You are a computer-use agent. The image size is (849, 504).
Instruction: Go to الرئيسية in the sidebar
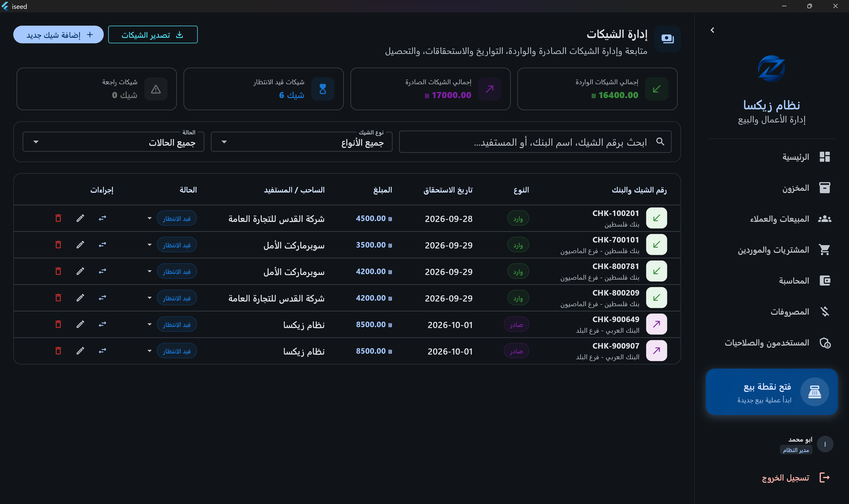click(x=772, y=157)
